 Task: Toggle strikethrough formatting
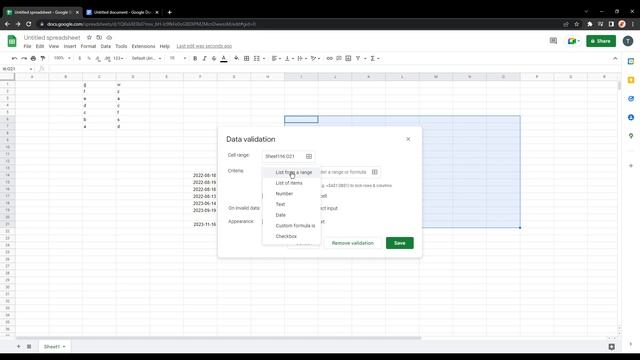point(214,58)
